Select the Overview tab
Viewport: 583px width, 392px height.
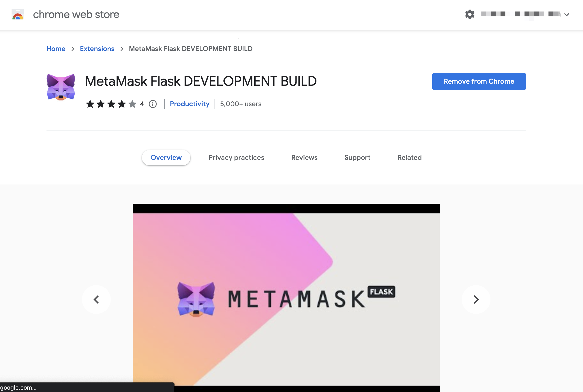click(x=166, y=157)
